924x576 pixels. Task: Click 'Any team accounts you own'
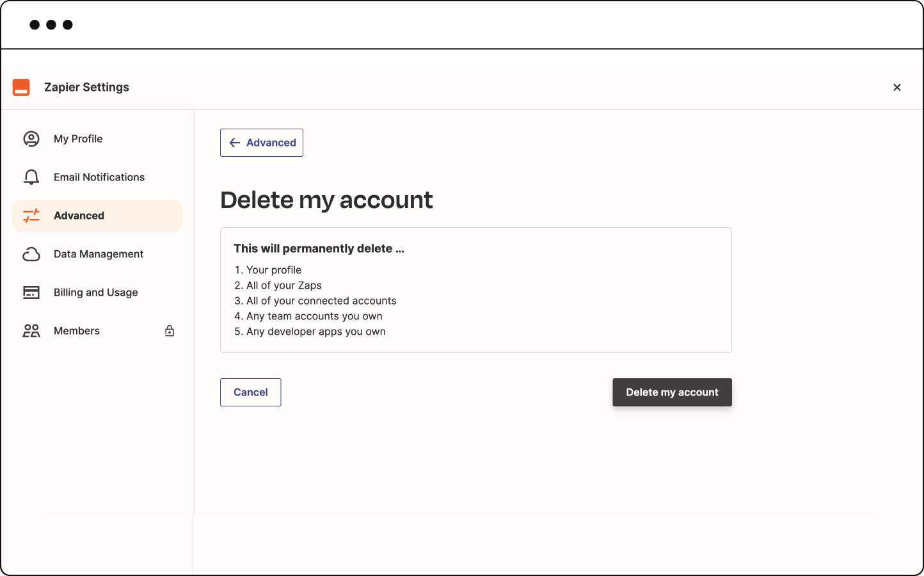click(314, 316)
